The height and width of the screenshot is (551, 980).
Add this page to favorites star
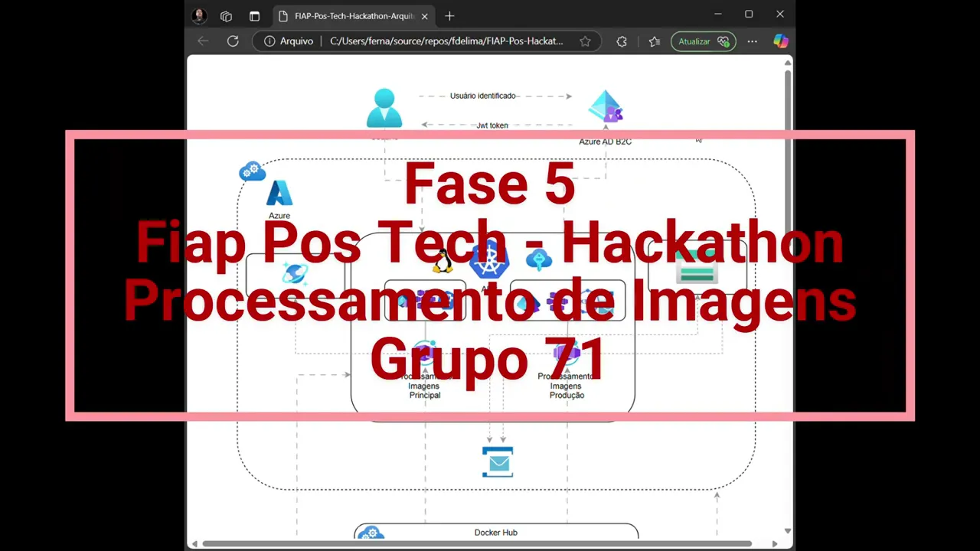tap(585, 41)
